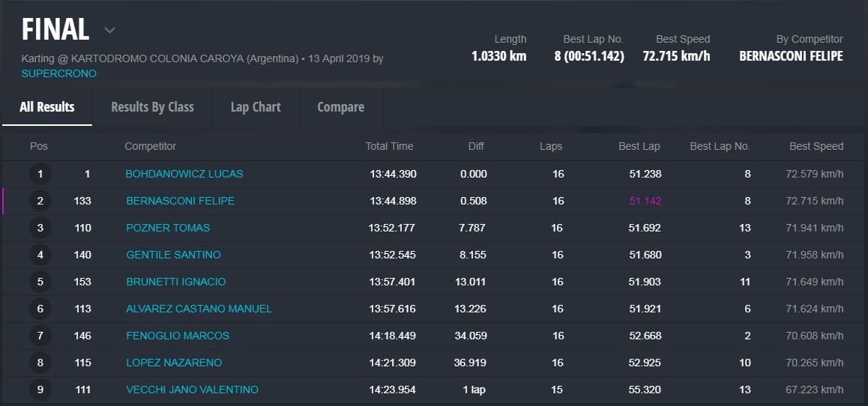Open LOPEZ NAZARENO results
Viewport: 868px width, 406px height.
[174, 363]
